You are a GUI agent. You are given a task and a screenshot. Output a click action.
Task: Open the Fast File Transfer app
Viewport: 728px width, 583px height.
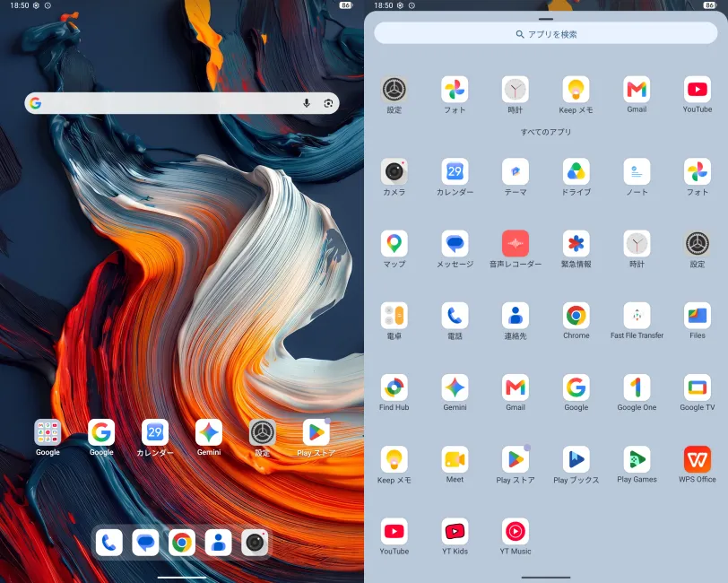pyautogui.click(x=637, y=316)
